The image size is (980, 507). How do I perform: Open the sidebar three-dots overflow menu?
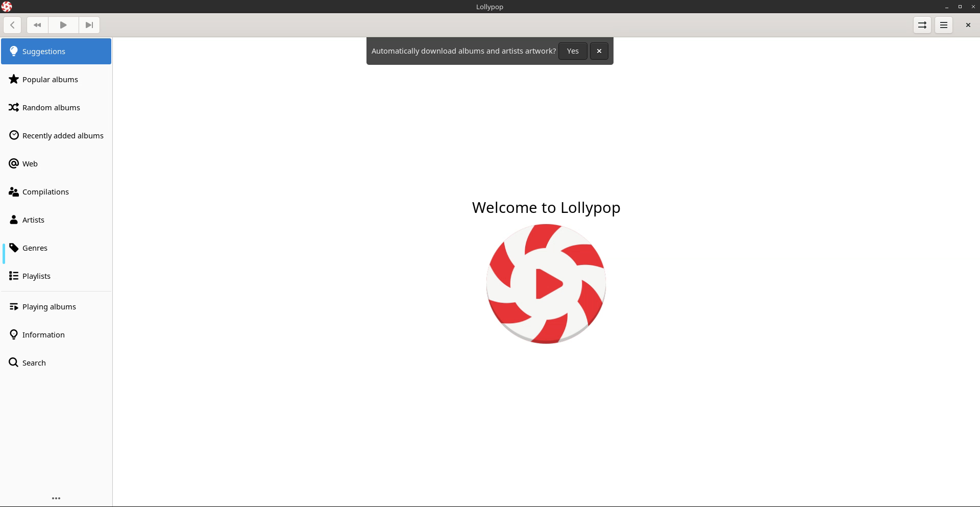click(x=56, y=498)
